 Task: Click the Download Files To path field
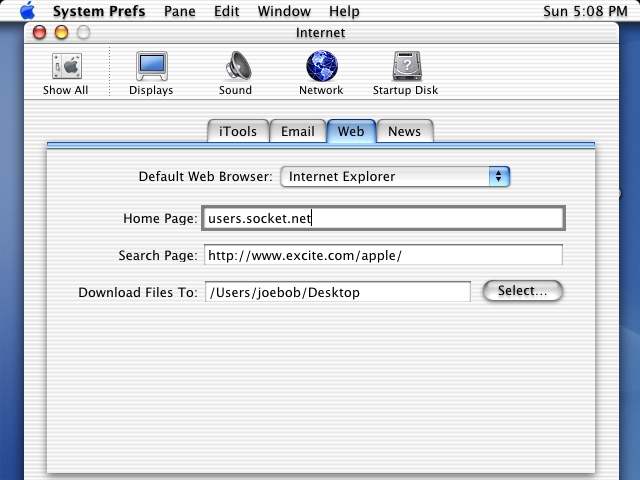click(x=337, y=292)
